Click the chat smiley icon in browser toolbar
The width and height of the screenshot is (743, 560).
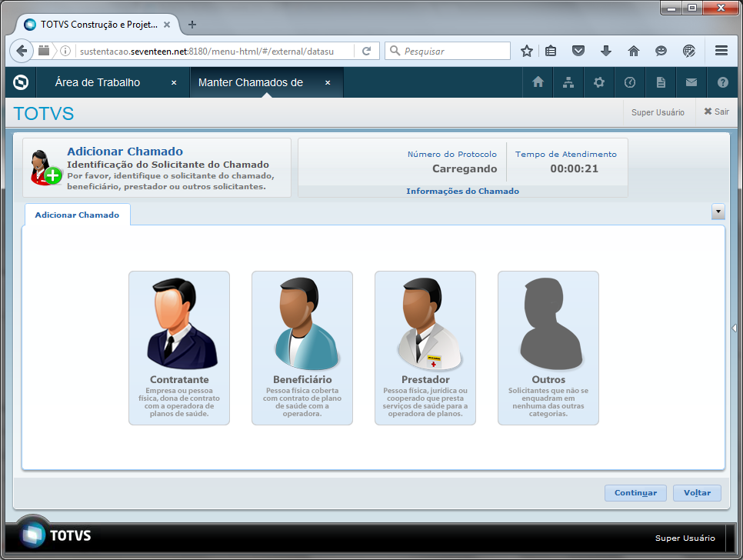click(661, 51)
